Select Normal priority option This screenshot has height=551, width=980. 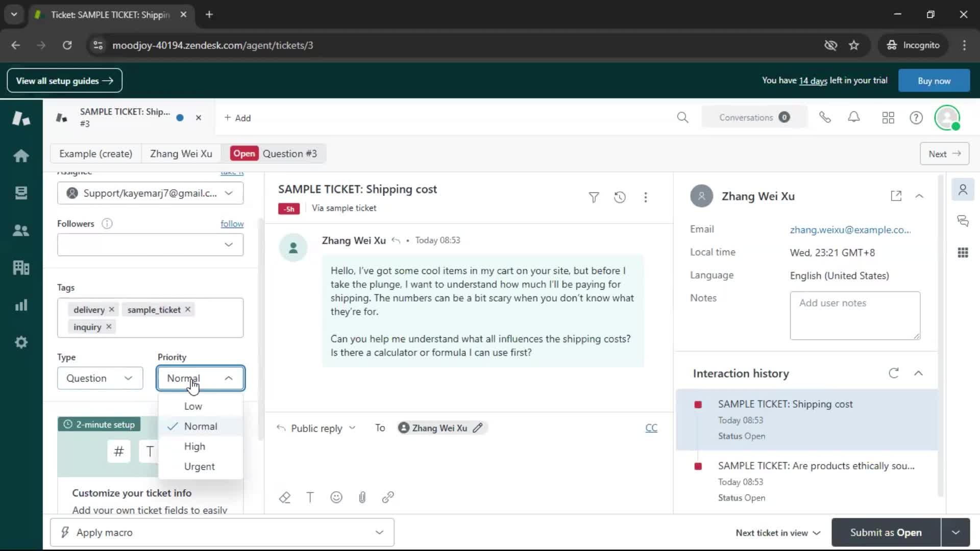[x=201, y=427]
